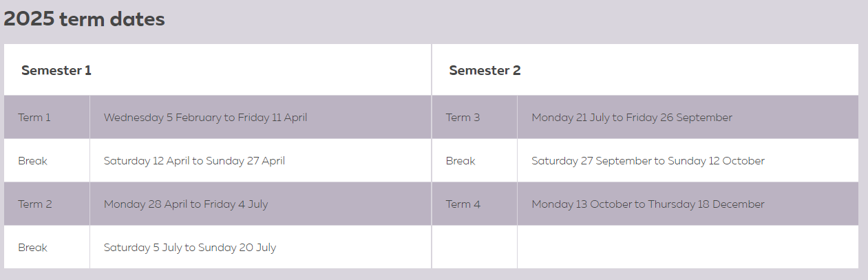Click the Term 4 row label
868x280 pixels.
[x=463, y=204]
